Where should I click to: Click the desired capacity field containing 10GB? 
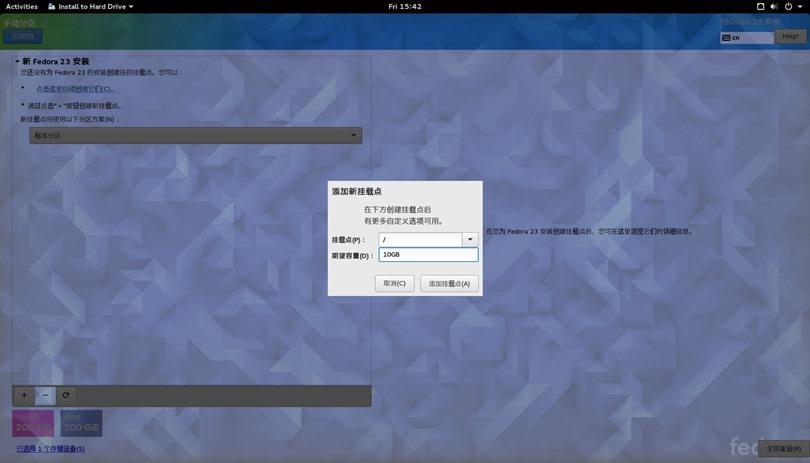[428, 255]
